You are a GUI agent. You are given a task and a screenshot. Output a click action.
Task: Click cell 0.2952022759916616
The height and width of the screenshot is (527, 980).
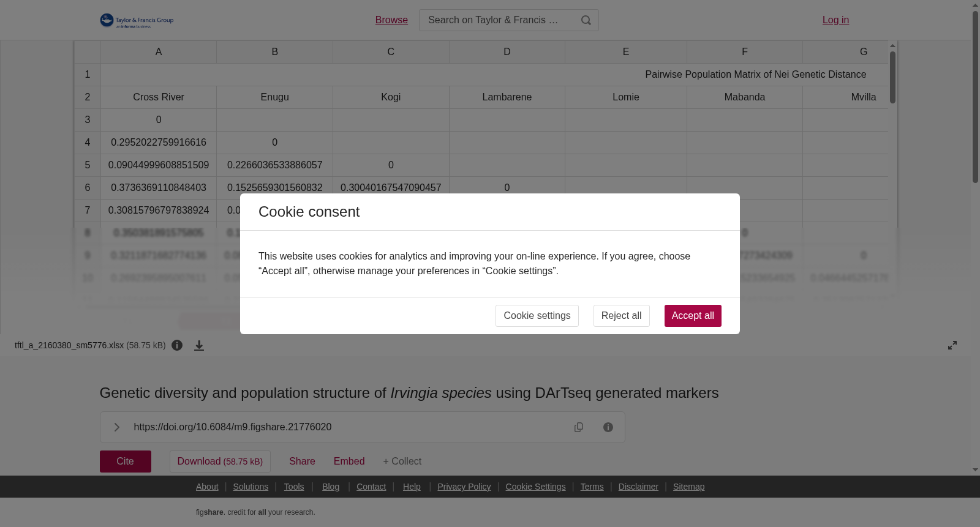coord(159,143)
